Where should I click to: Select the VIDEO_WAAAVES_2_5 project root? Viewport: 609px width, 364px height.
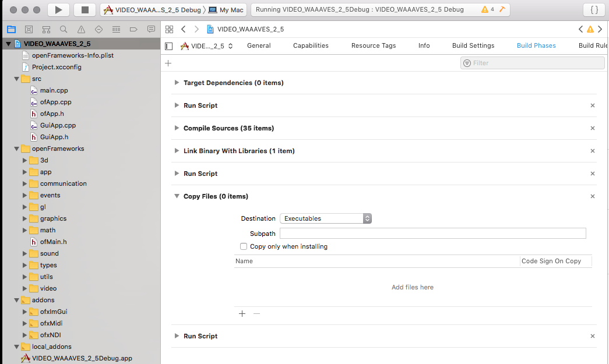[57, 44]
